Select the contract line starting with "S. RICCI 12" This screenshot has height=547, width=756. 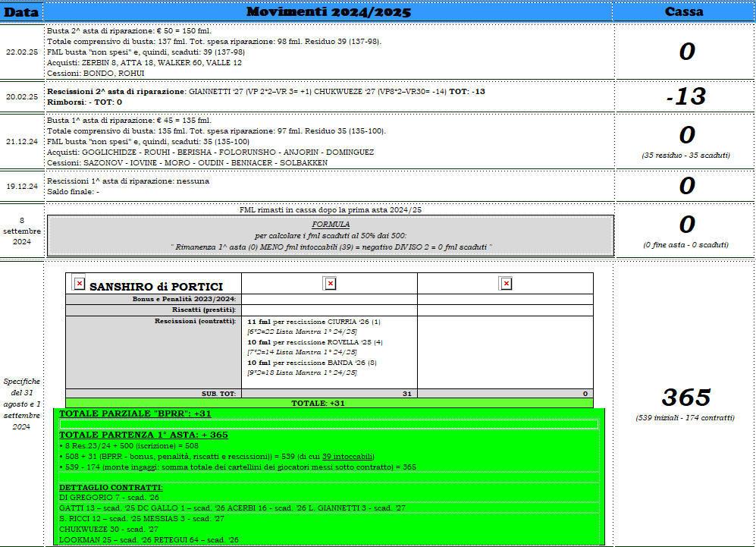(142, 519)
